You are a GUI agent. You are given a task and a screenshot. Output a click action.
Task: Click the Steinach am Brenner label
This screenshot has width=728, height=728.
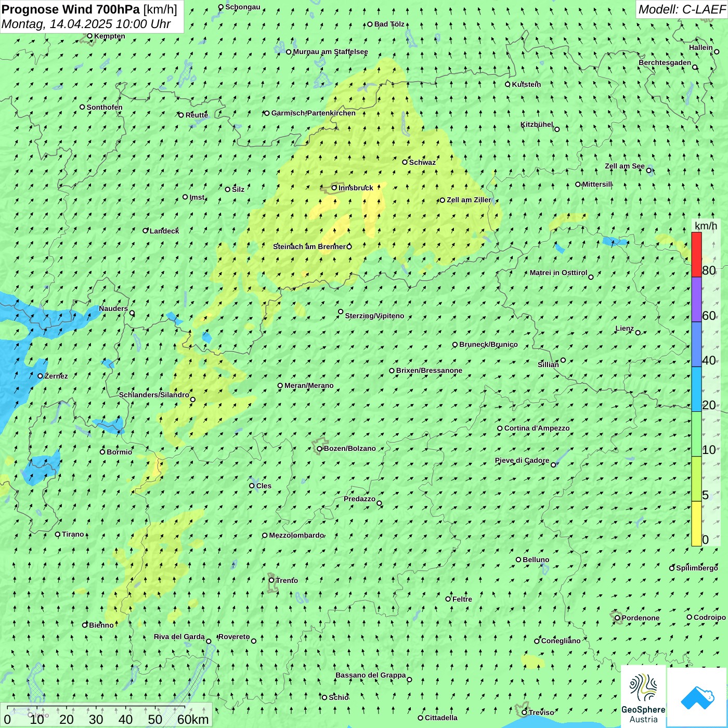click(309, 246)
